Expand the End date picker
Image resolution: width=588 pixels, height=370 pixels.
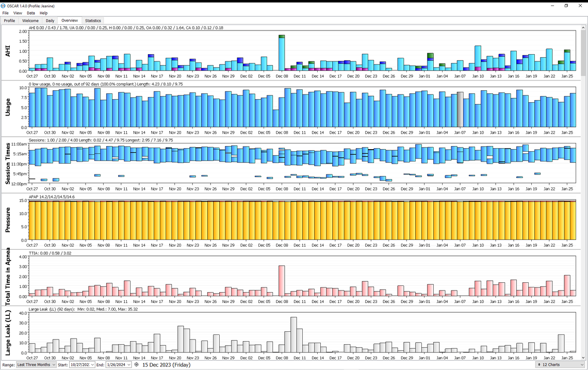tap(128, 365)
